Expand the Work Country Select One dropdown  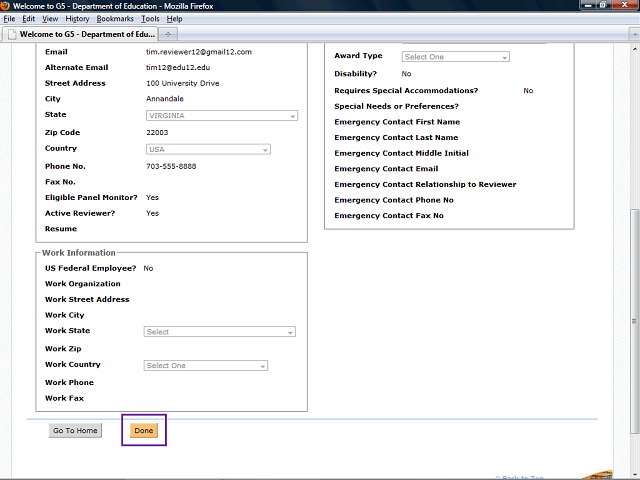206,366
